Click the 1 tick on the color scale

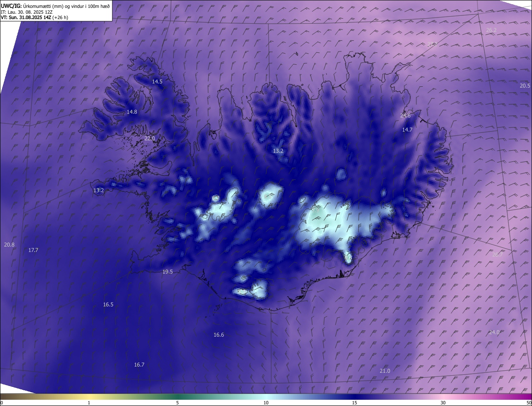point(89,403)
